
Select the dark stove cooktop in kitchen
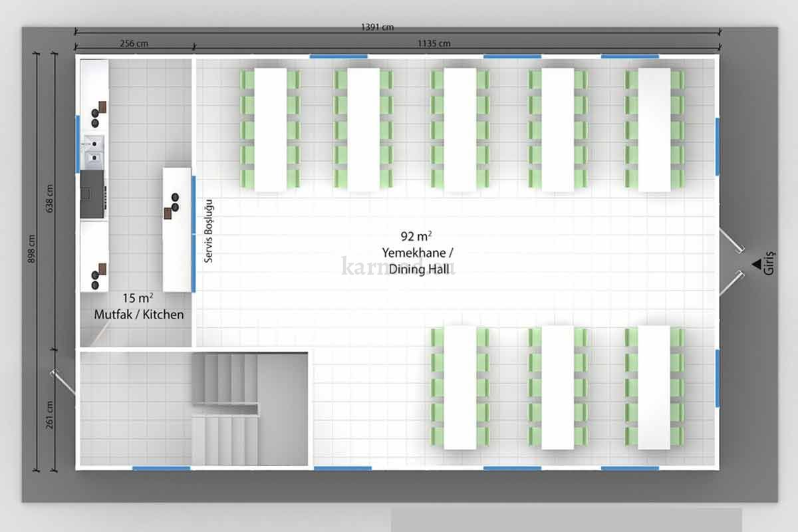point(92,194)
